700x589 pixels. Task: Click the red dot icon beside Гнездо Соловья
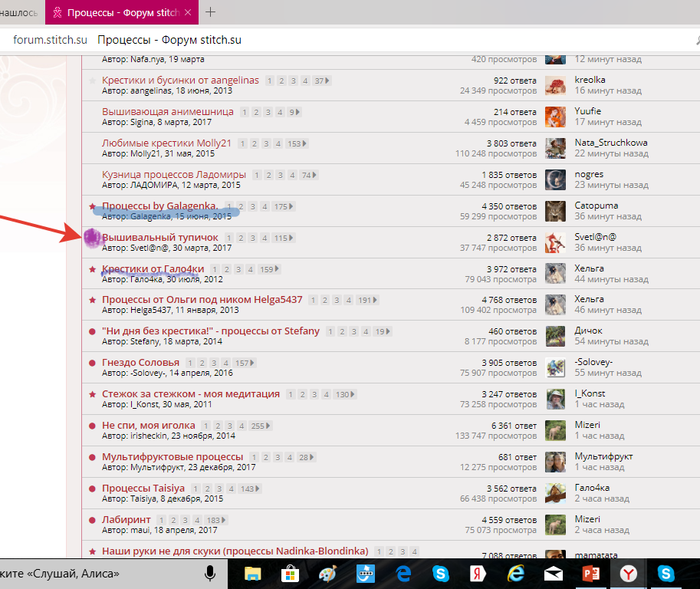(93, 363)
